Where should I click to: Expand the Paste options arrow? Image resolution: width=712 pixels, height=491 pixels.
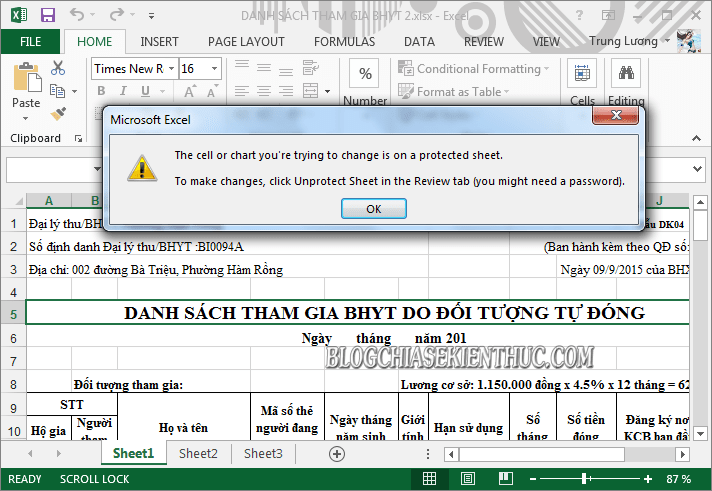(26, 118)
